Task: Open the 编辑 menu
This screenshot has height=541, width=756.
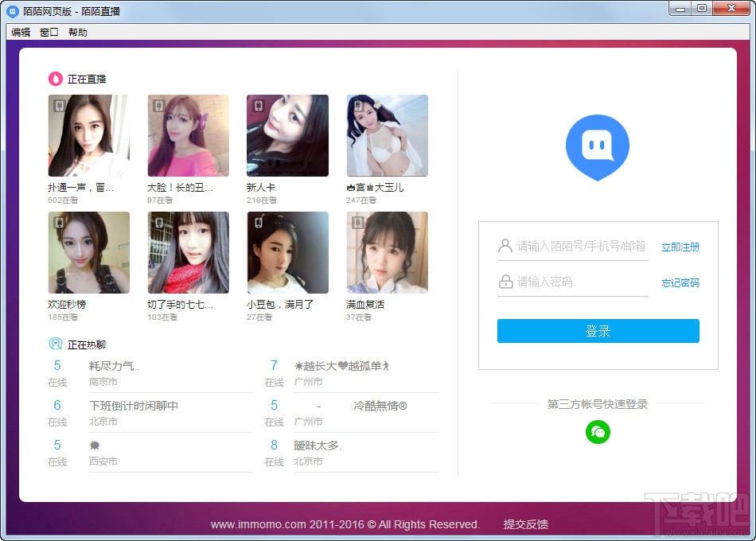Action: tap(21, 33)
